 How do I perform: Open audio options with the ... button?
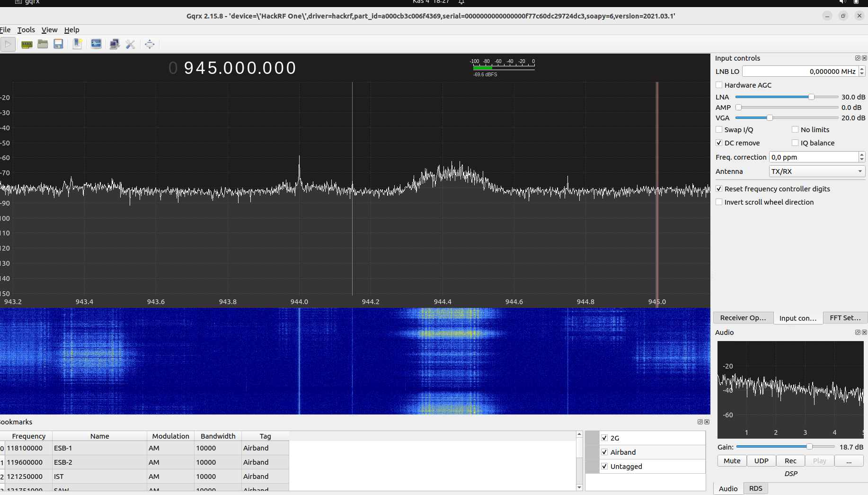coord(849,461)
